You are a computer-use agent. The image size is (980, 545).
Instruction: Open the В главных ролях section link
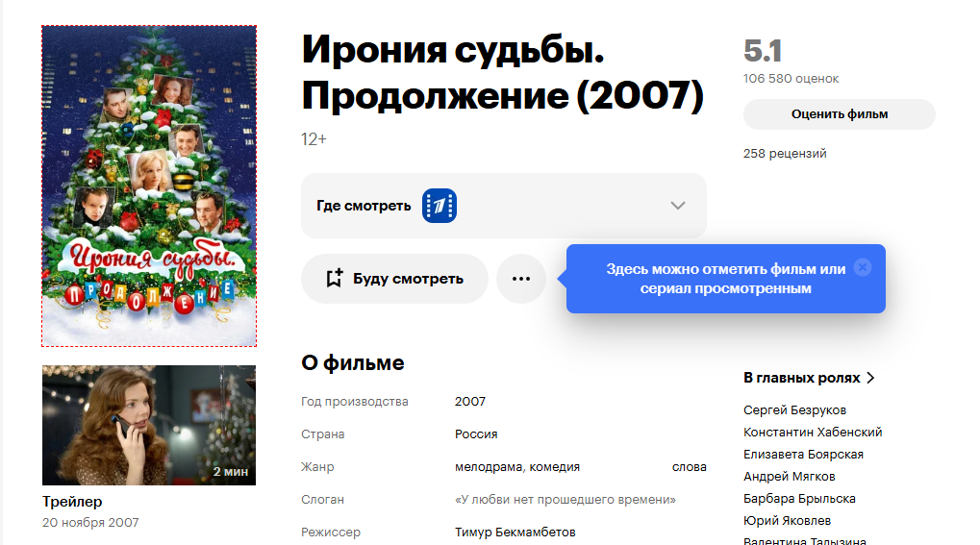pos(809,378)
